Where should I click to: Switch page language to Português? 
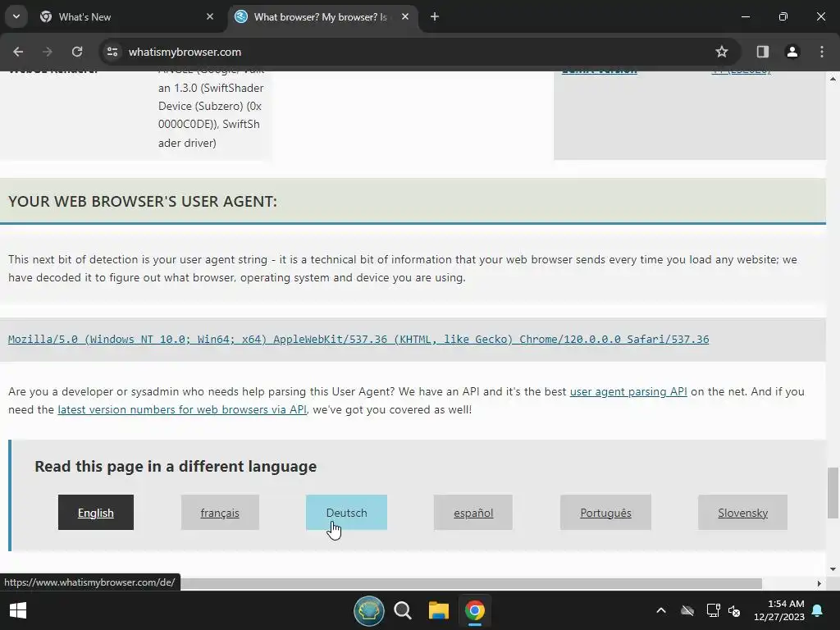point(605,512)
